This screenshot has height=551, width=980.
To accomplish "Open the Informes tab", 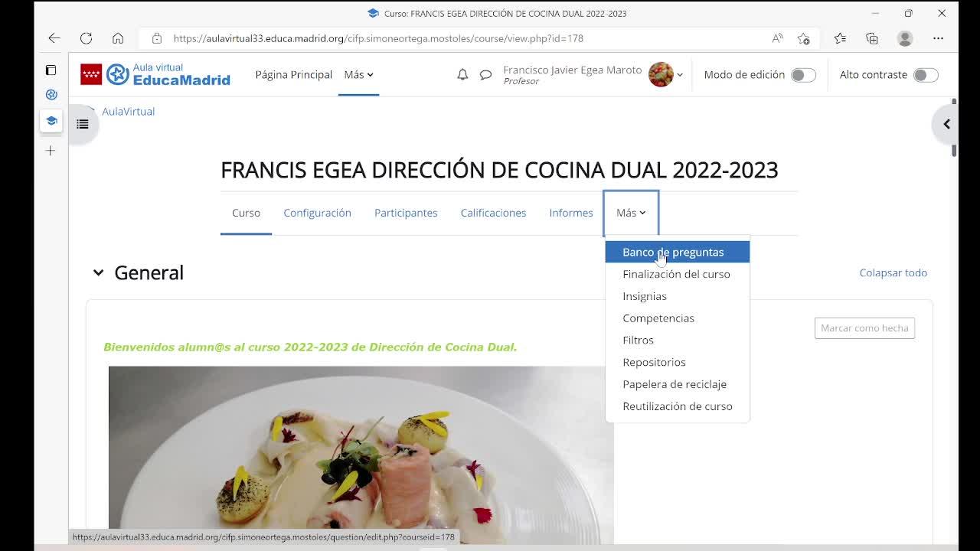I will pos(571,213).
